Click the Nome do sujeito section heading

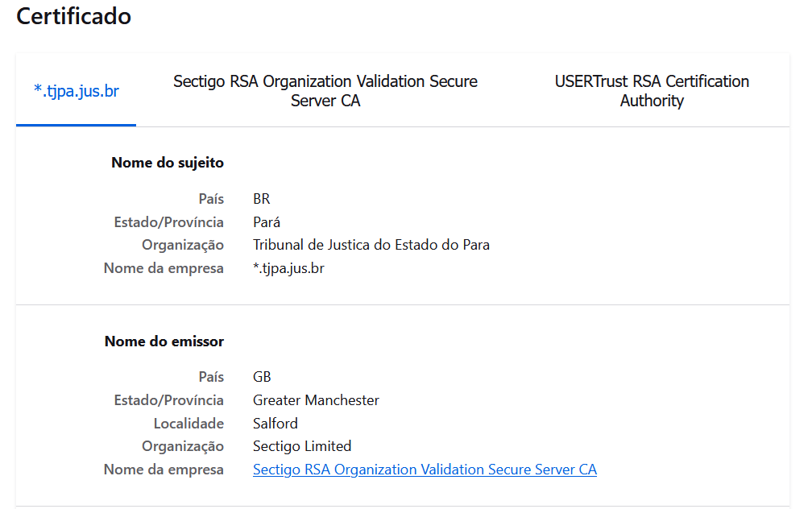pyautogui.click(x=168, y=163)
